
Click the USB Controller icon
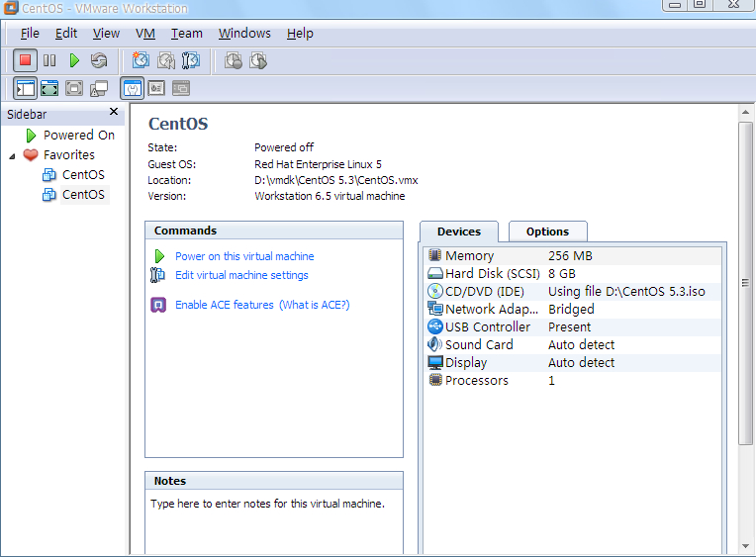[434, 326]
